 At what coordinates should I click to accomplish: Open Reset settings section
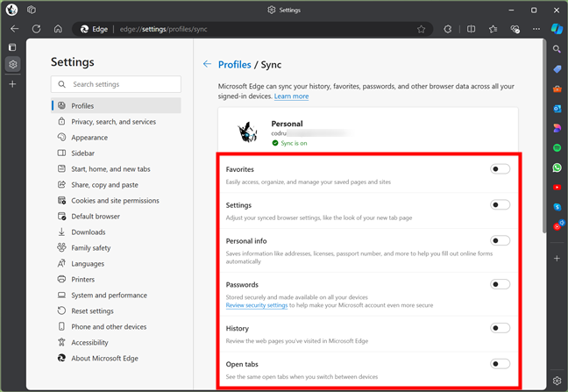(116, 310)
